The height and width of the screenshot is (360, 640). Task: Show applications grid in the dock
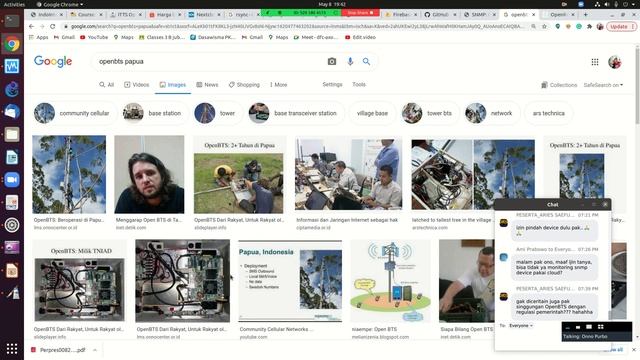pyautogui.click(x=12, y=348)
